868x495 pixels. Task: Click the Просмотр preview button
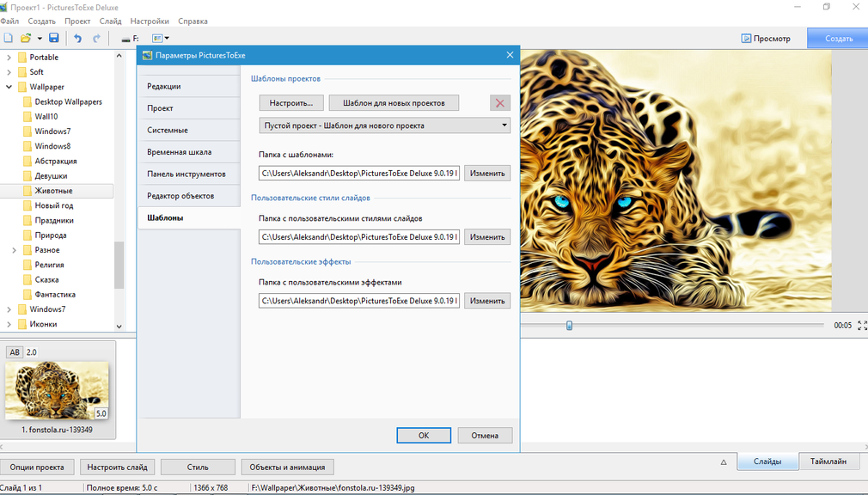coord(766,38)
